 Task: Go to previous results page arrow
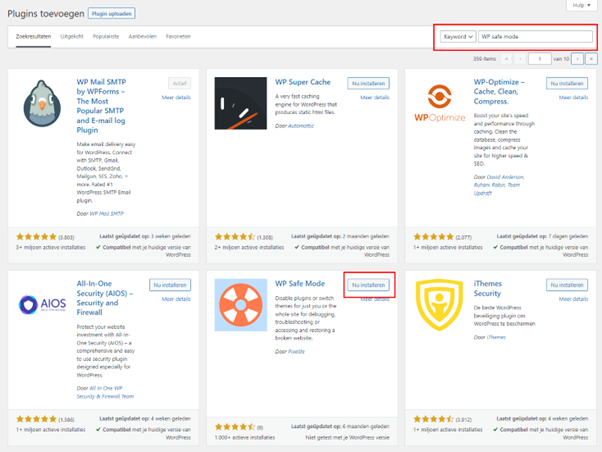(x=520, y=59)
